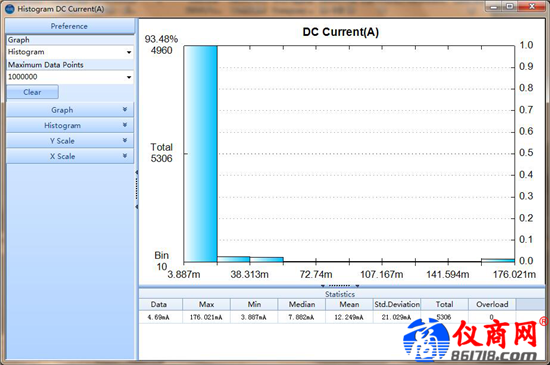This screenshot has height=365, width=550.
Task: Select the Mean value 12.249mA cell
Action: (x=349, y=317)
